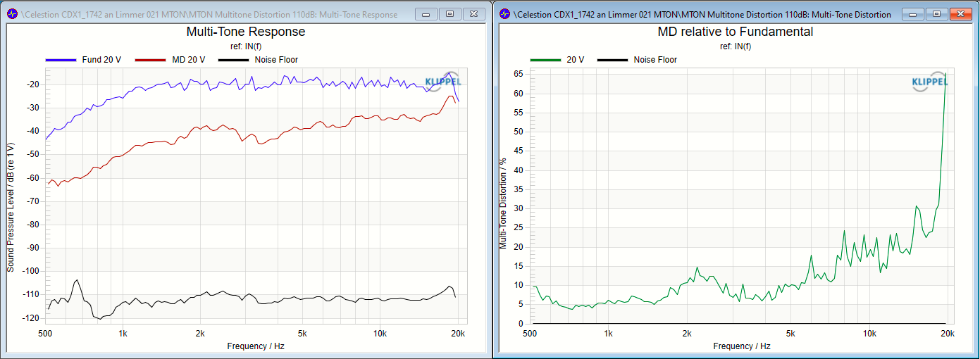
Task: Click the Multi-Tone Distortion window title bar text
Action: click(x=702, y=14)
